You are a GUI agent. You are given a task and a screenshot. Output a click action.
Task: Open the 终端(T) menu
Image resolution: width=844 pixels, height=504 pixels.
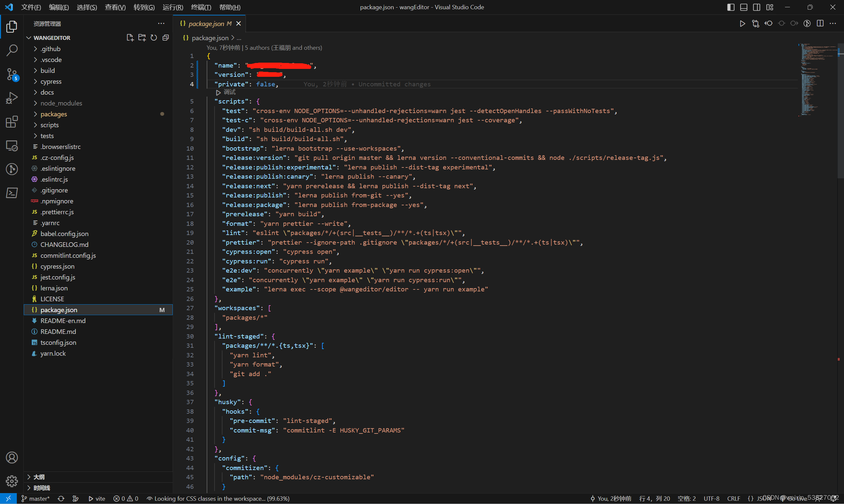(201, 7)
